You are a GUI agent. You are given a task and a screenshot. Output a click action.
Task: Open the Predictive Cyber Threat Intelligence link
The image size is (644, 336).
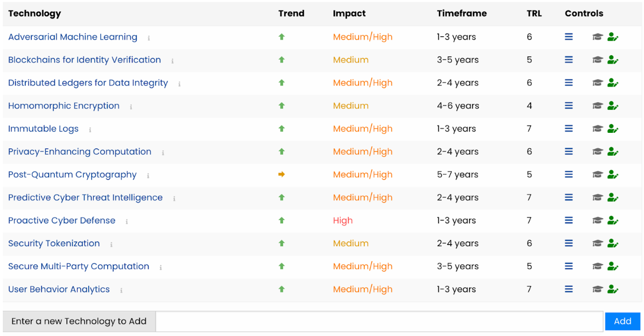click(85, 198)
